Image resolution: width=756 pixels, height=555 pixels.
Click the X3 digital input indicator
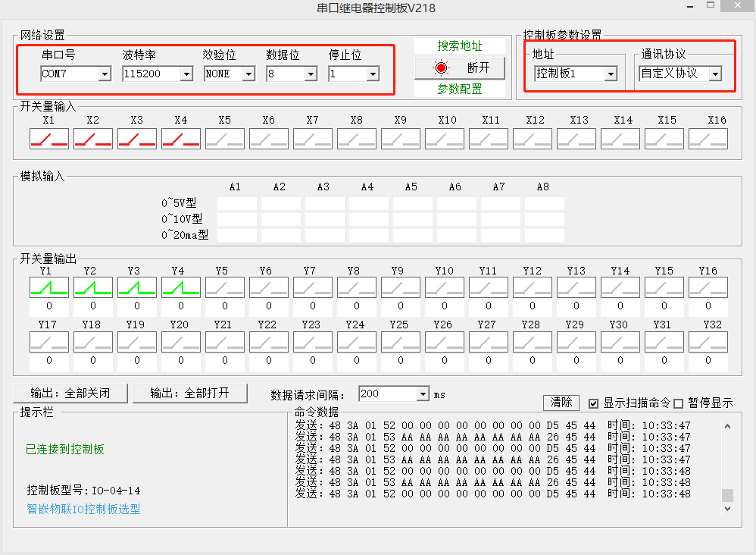[x=137, y=139]
